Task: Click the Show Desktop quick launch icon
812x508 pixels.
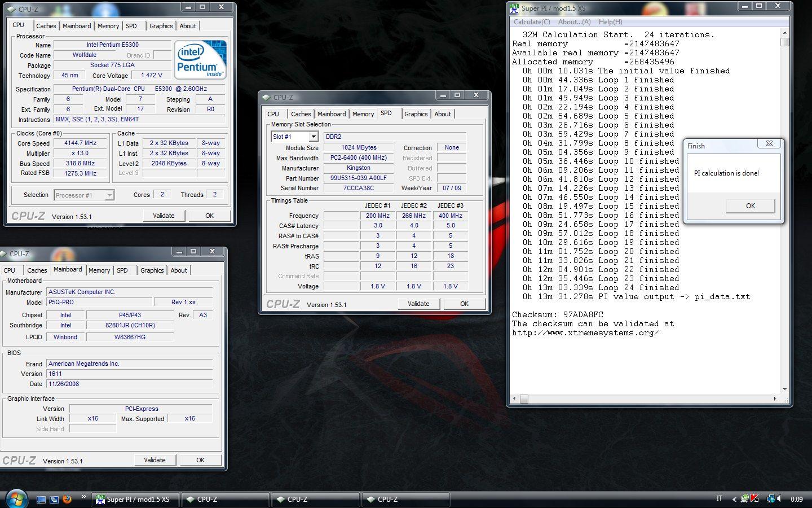Action: point(41,500)
